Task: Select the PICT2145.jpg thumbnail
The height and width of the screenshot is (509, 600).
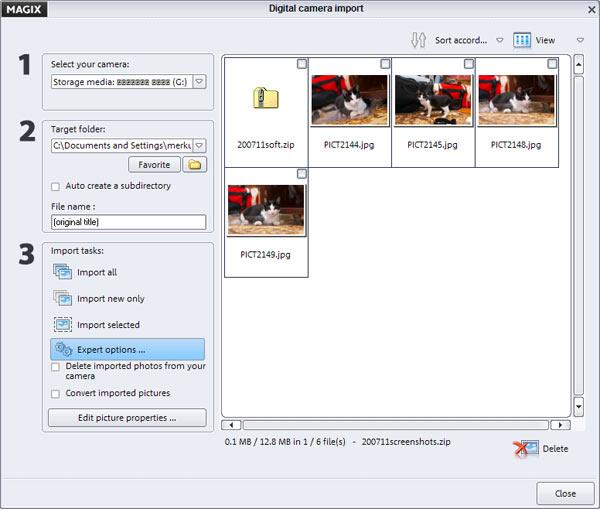Action: pos(433,100)
